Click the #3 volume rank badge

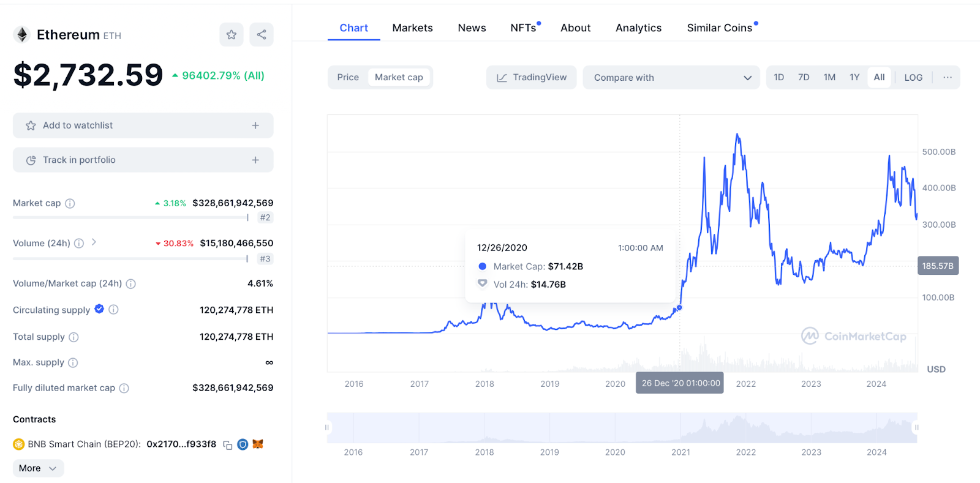tap(265, 259)
